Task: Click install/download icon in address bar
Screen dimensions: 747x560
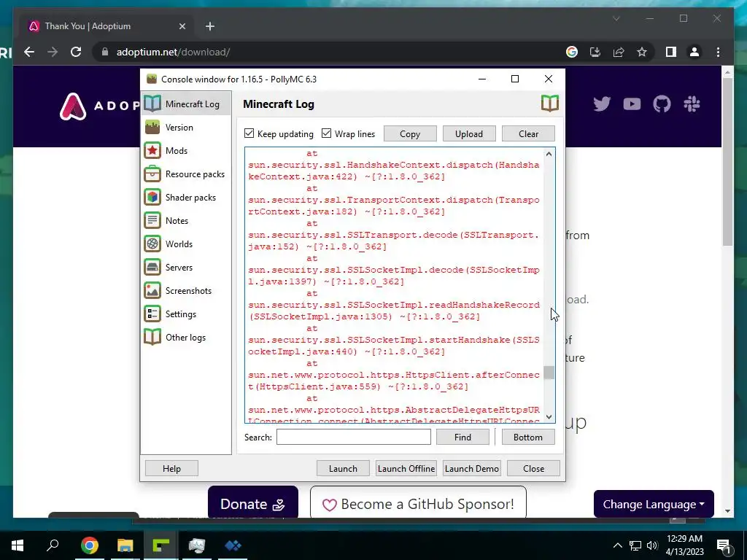Action: (595, 52)
